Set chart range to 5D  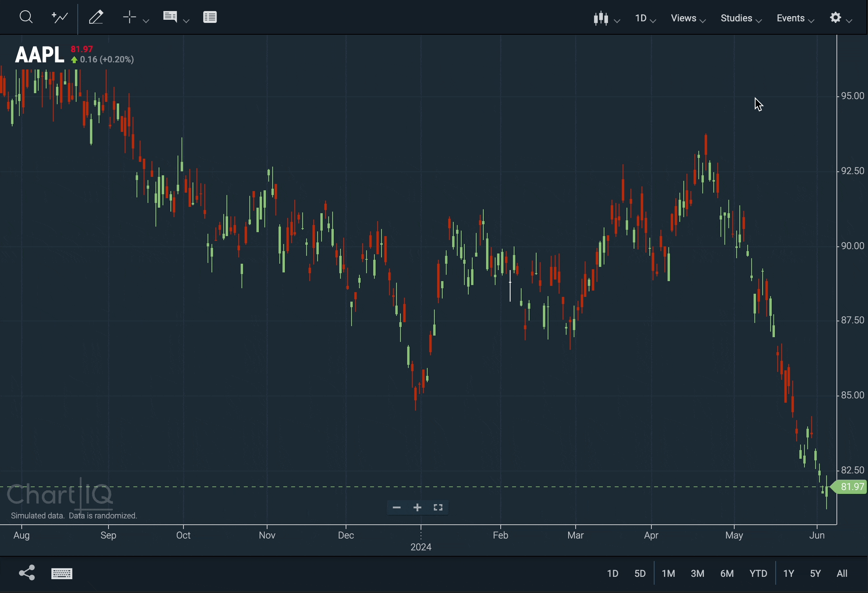[x=641, y=573]
